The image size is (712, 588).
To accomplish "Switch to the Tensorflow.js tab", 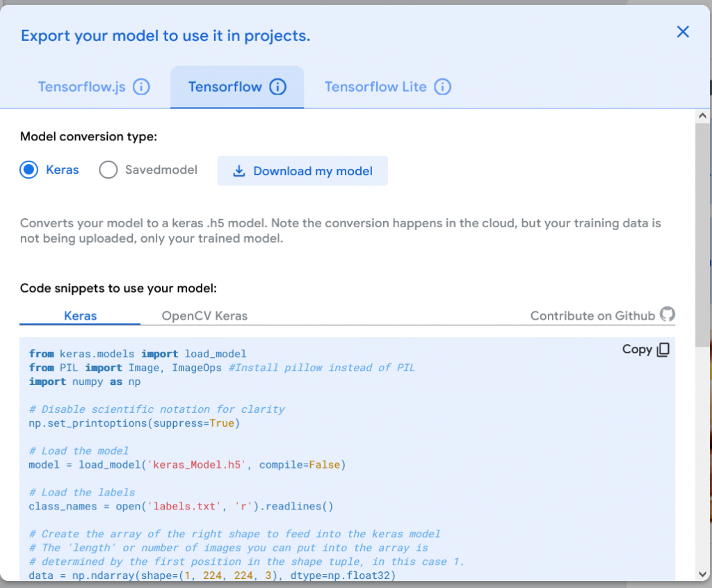I will click(81, 87).
